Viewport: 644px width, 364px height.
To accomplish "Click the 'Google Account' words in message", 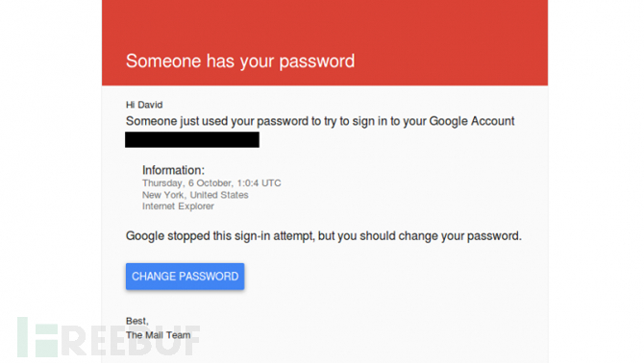I will click(x=472, y=121).
